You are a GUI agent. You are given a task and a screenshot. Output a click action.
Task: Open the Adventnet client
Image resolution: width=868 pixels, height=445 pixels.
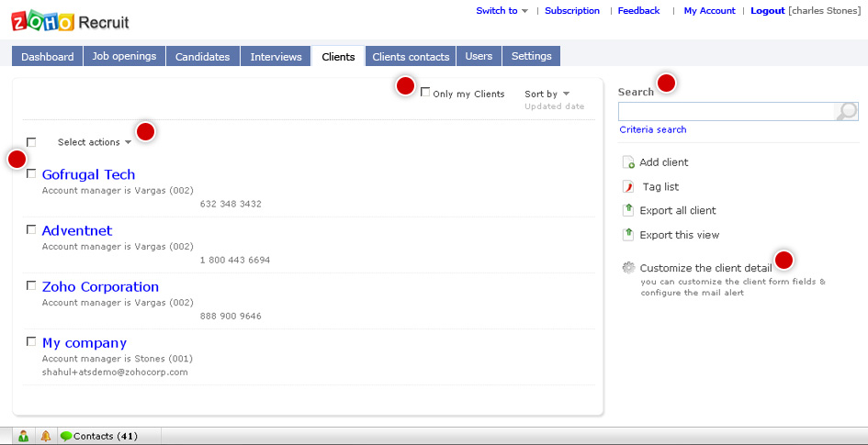pos(77,230)
